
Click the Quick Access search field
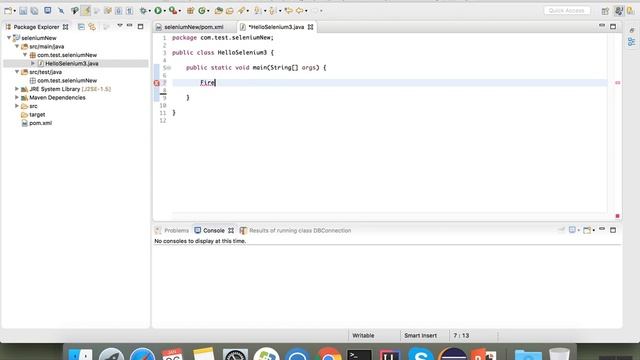[567, 11]
